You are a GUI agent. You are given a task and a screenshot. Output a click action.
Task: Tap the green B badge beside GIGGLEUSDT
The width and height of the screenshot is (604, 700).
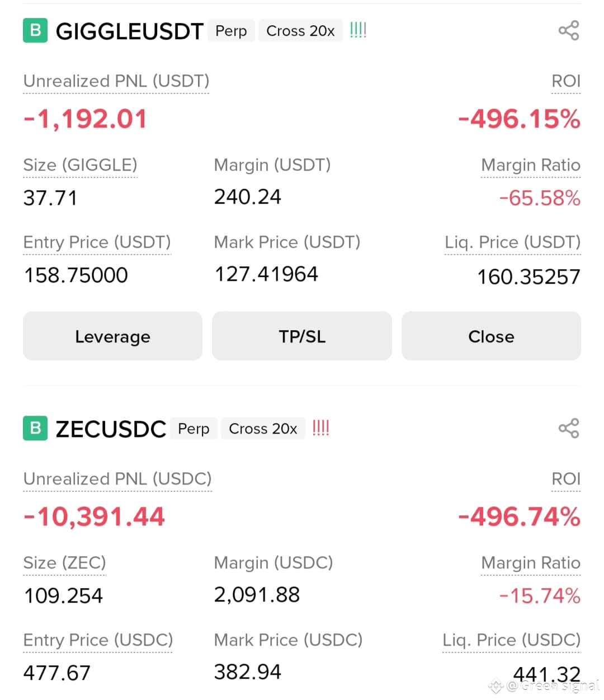(35, 30)
